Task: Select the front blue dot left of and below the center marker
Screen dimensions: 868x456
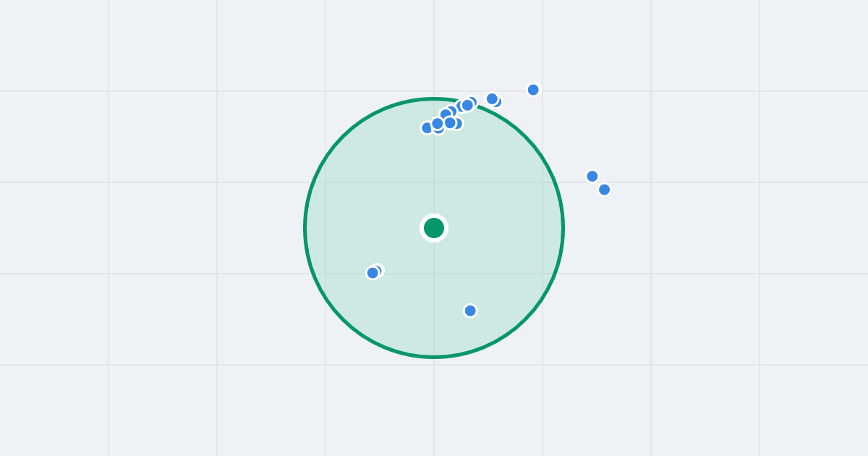Action: pyautogui.click(x=373, y=273)
